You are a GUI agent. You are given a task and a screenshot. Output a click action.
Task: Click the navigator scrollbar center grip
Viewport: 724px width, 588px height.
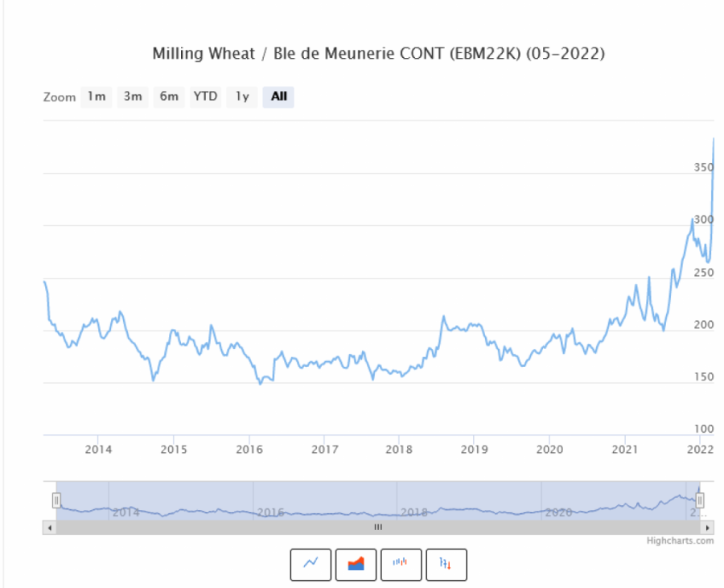(x=378, y=528)
